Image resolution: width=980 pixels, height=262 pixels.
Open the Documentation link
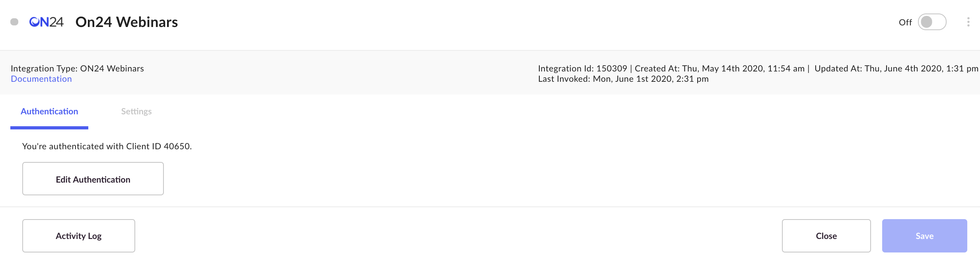coord(41,79)
